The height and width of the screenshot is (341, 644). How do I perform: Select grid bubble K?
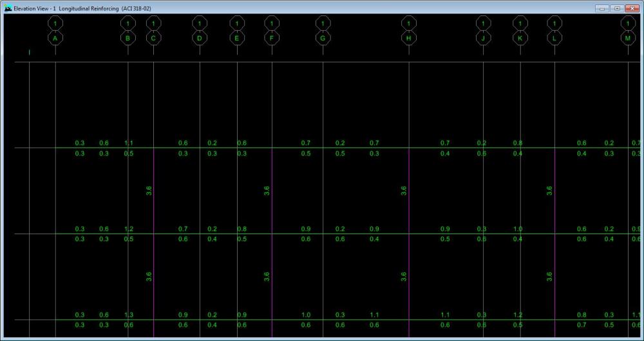[520, 39]
